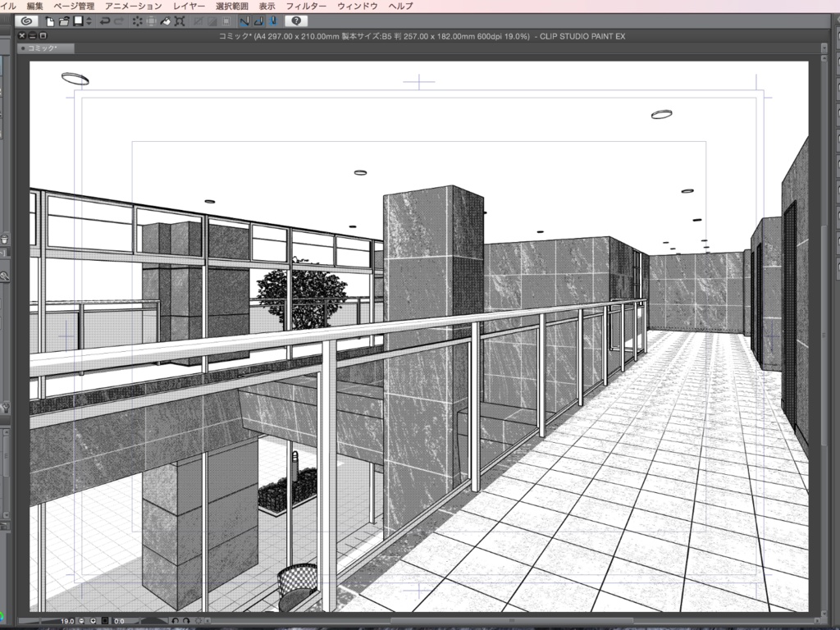
Task: Click the zoom slider at bottom left
Action: click(x=37, y=621)
